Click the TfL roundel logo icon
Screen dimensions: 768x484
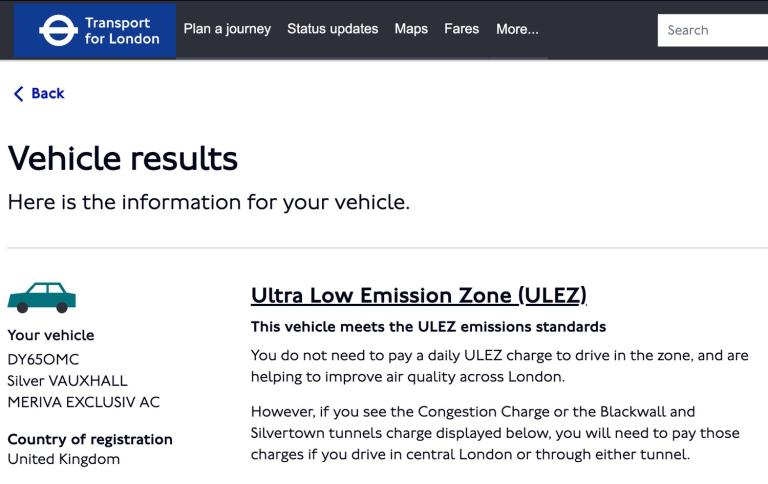tap(58, 30)
